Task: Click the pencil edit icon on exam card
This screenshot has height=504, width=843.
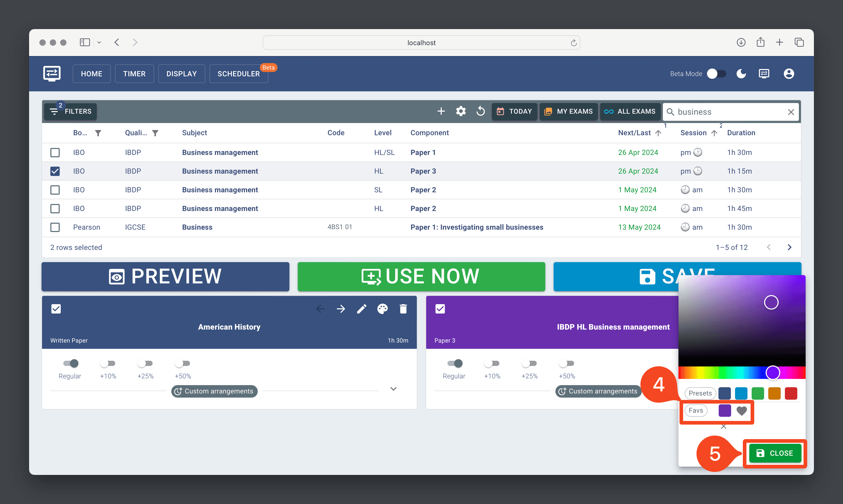Action: tap(361, 309)
